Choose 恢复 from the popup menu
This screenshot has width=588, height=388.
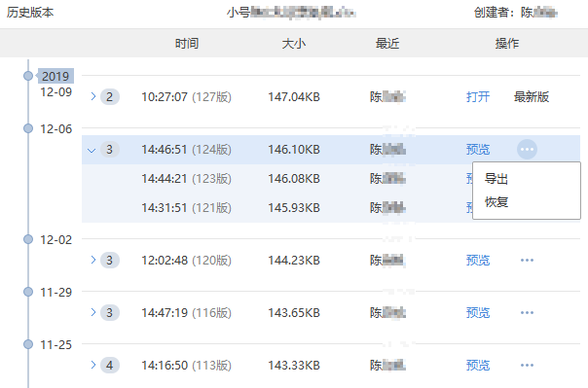[x=496, y=202]
